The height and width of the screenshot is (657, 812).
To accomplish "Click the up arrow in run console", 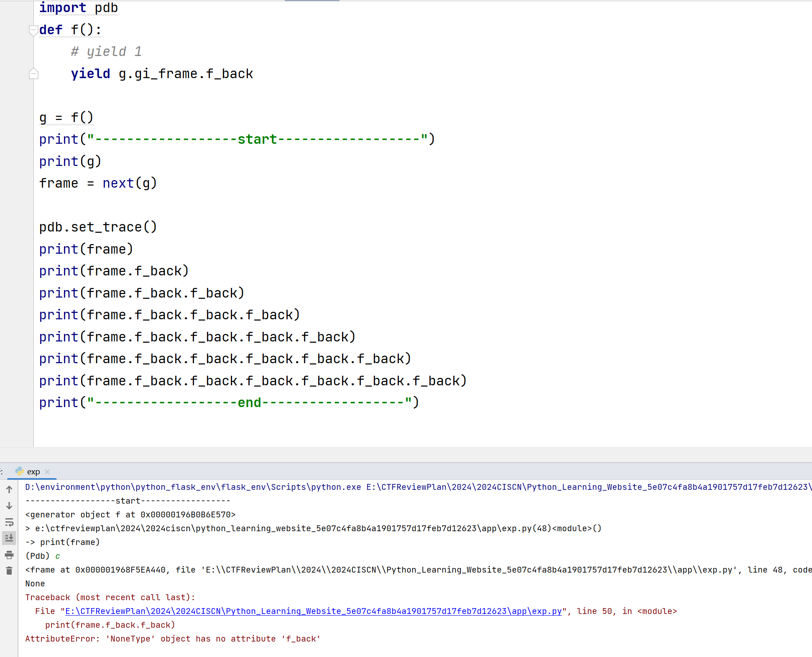I will (9, 489).
